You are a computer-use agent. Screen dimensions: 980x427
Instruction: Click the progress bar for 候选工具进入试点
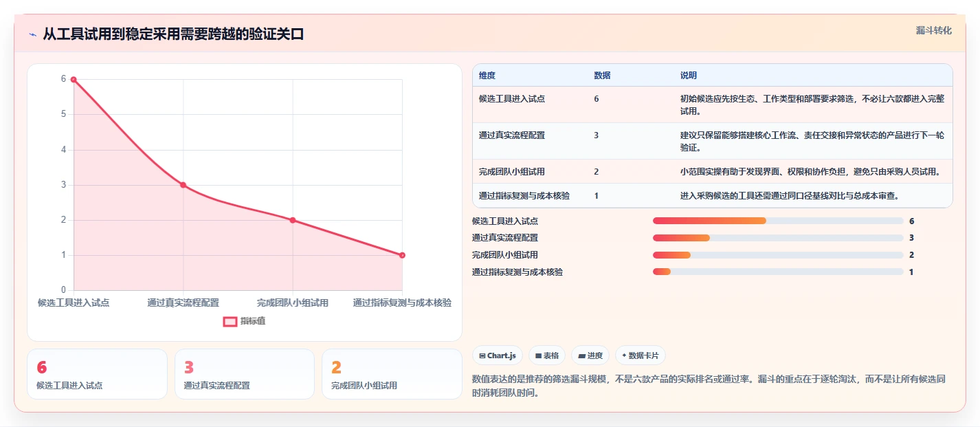tap(778, 221)
